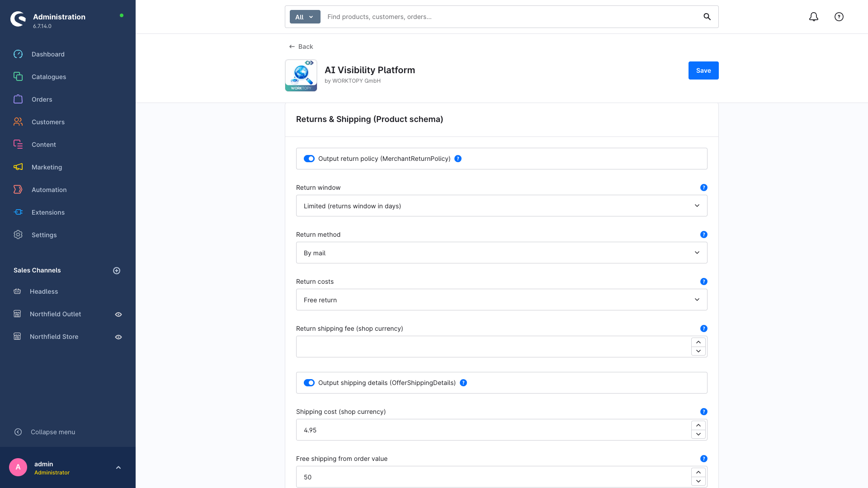Image resolution: width=868 pixels, height=488 pixels.
Task: Show help for Return method
Action: click(x=703, y=235)
